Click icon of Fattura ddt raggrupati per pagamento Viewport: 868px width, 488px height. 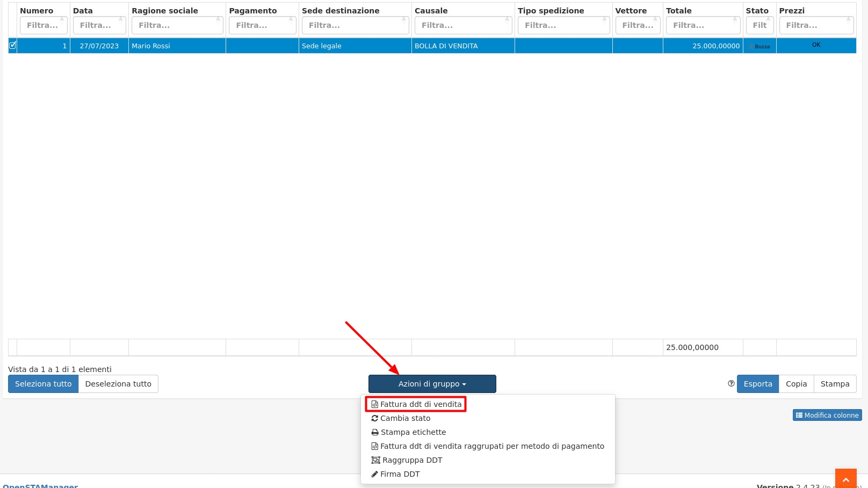[375, 446]
